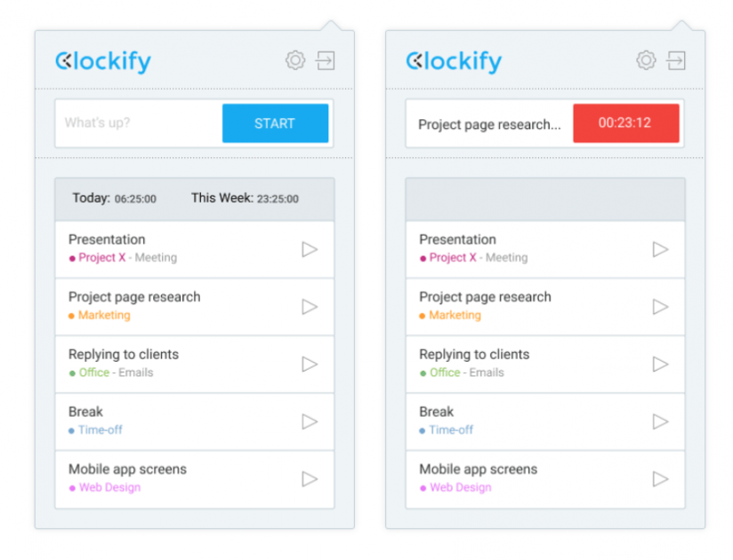This screenshot has width=733, height=560.
Task: Start Break timer in left panel
Action: tap(310, 421)
